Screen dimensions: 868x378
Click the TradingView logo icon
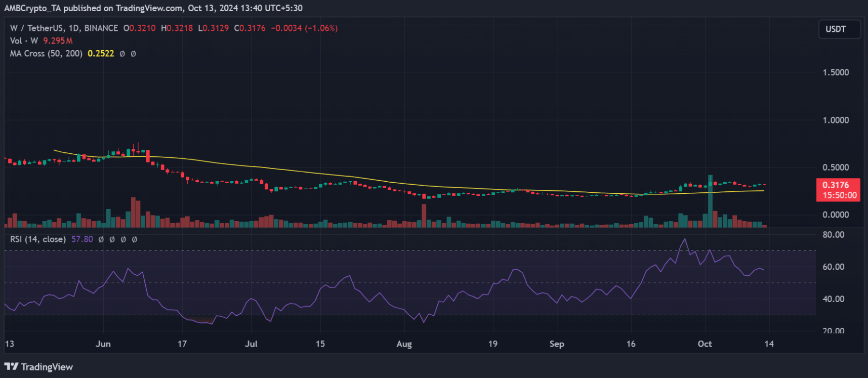pos(11,366)
